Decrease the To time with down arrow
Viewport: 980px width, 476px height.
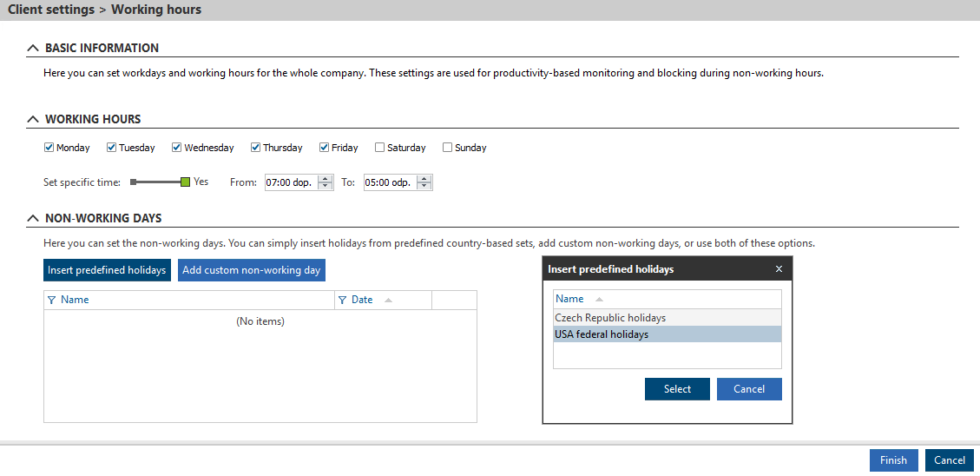(x=424, y=186)
